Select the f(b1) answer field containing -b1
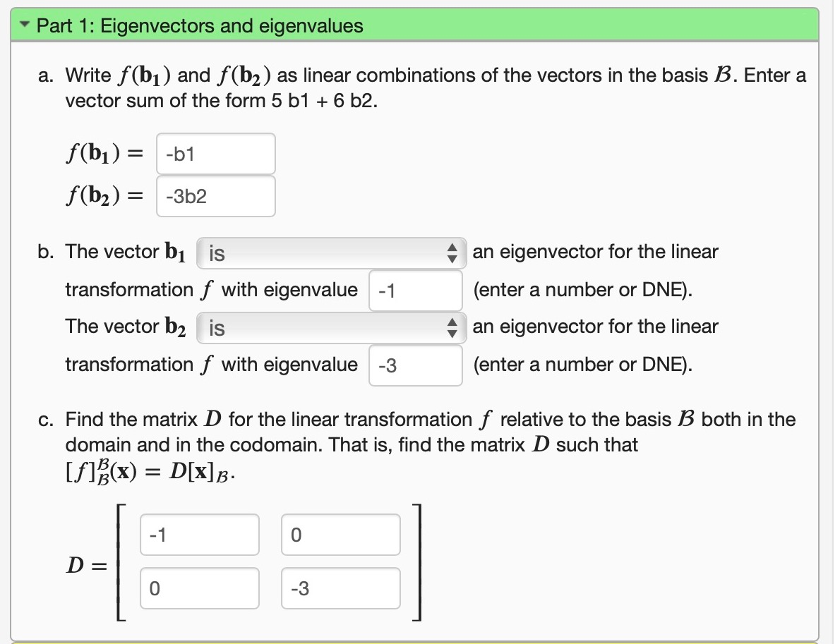 click(215, 153)
